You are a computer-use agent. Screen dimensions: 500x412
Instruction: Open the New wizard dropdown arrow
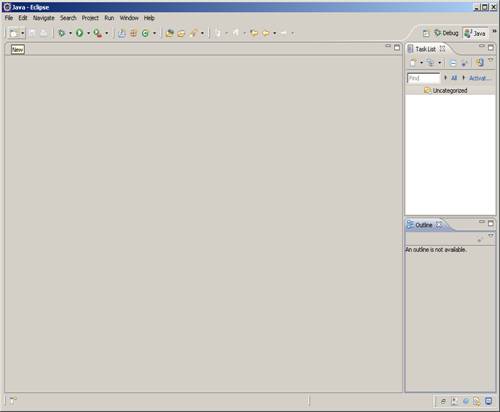[x=23, y=33]
